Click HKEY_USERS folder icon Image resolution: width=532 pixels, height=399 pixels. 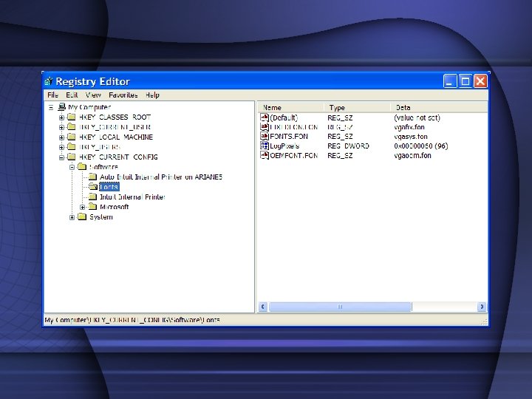(x=72, y=147)
